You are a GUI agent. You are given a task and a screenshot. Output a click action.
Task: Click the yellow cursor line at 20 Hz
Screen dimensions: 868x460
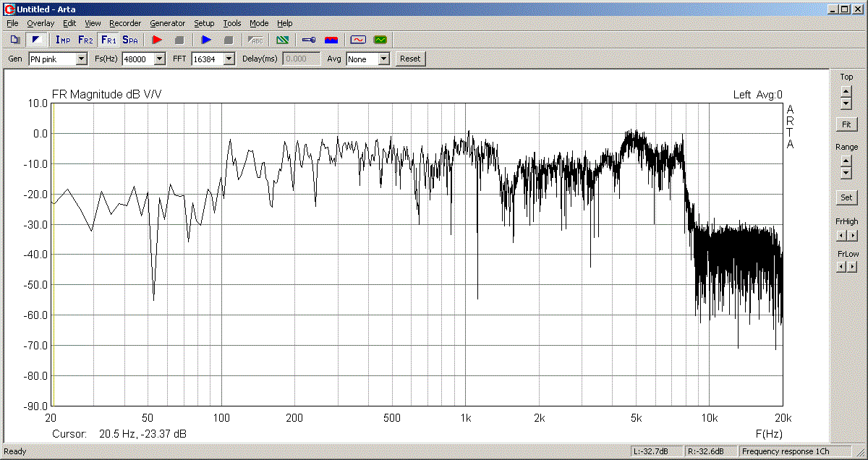click(52, 254)
